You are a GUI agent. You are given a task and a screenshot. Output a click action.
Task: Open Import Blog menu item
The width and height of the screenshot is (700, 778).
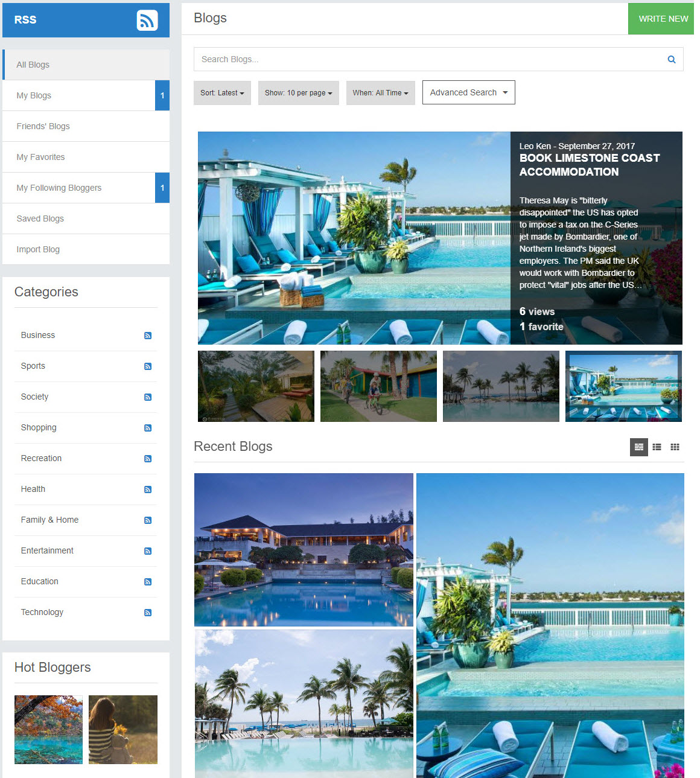tap(86, 249)
